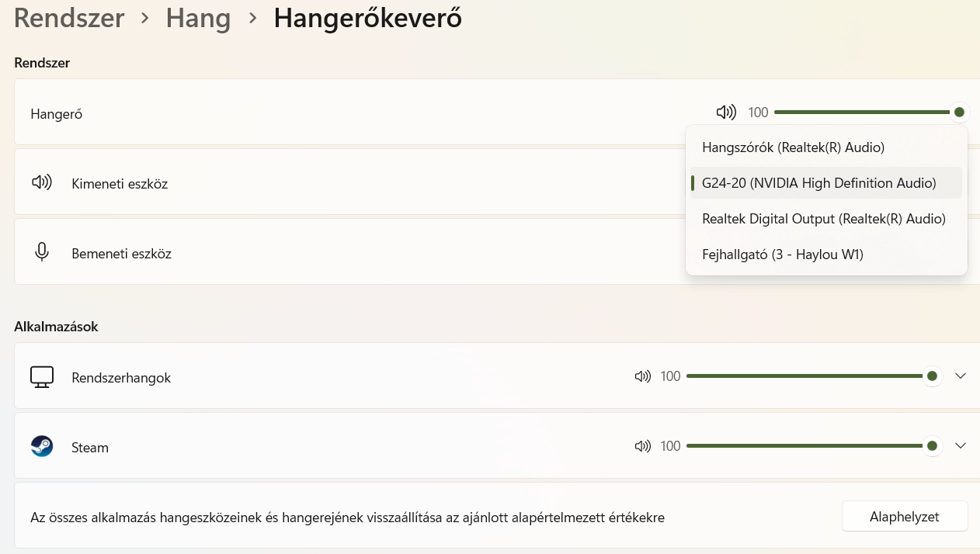Screen dimensions: 980x554
Task: Click the Rendszerhangok monitor icon
Action: tap(42, 377)
